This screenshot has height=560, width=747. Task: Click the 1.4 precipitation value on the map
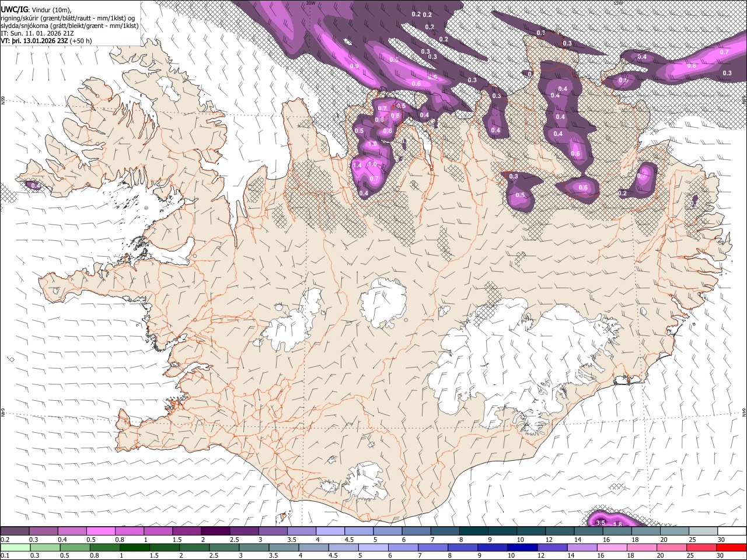358,166
